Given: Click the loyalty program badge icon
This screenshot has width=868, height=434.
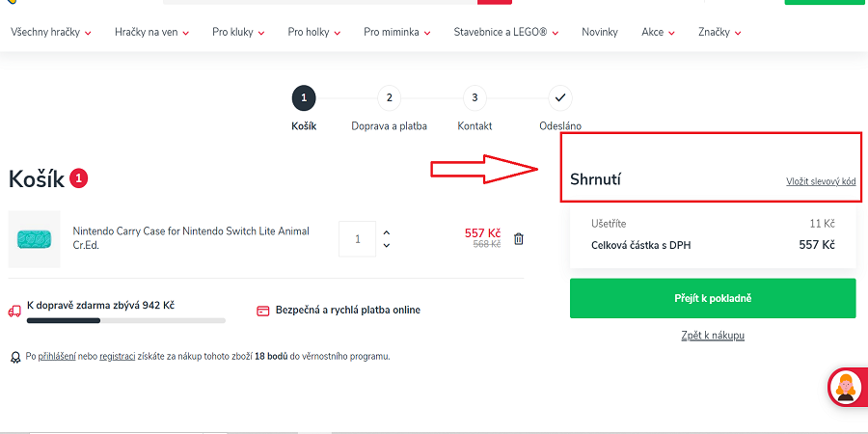Looking at the screenshot, I should (x=15, y=357).
